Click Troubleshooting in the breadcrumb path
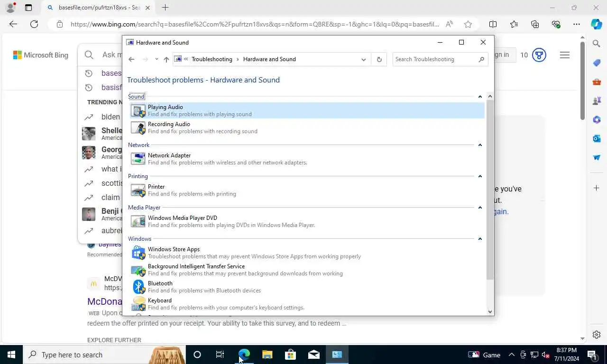 pos(212,59)
